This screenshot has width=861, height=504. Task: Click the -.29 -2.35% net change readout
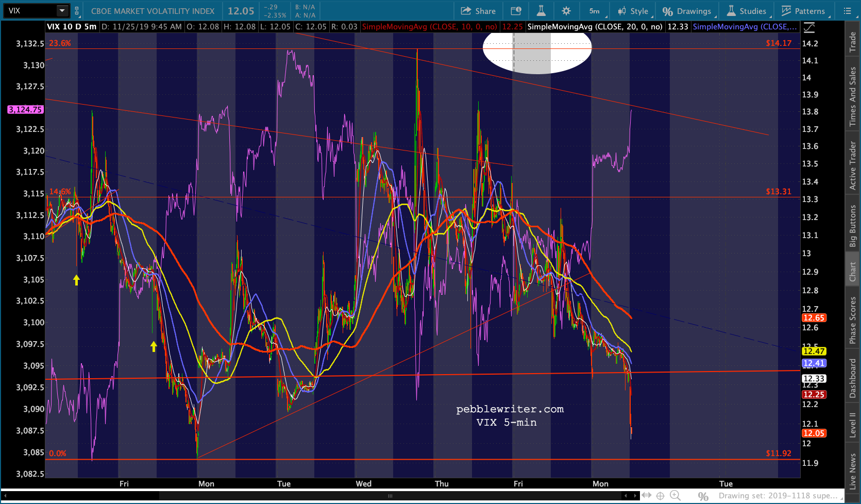coord(275,11)
